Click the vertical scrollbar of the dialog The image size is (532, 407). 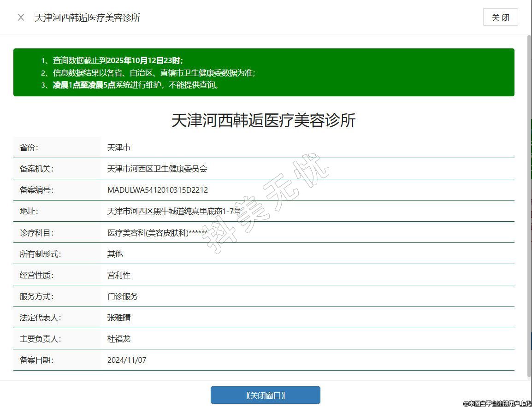[528, 203]
